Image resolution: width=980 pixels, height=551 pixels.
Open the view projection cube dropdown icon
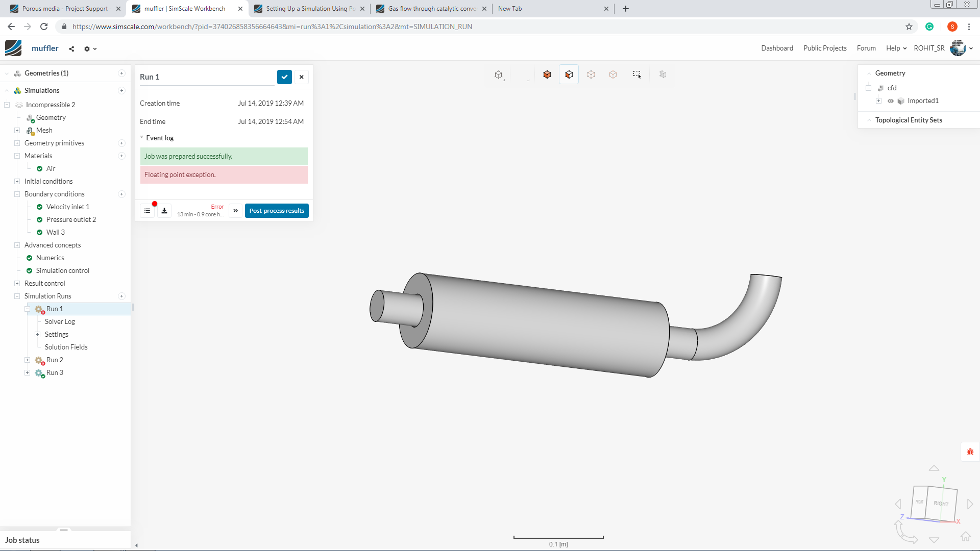coord(499,75)
